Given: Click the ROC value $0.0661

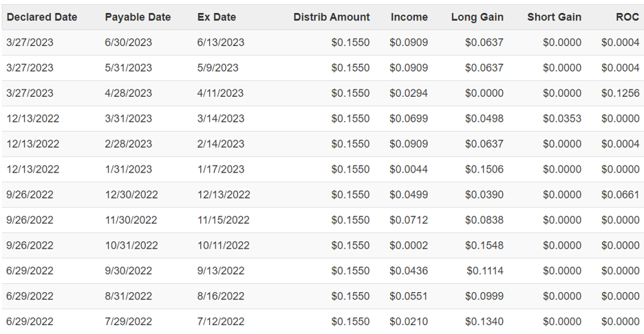Looking at the screenshot, I should [x=620, y=194].
